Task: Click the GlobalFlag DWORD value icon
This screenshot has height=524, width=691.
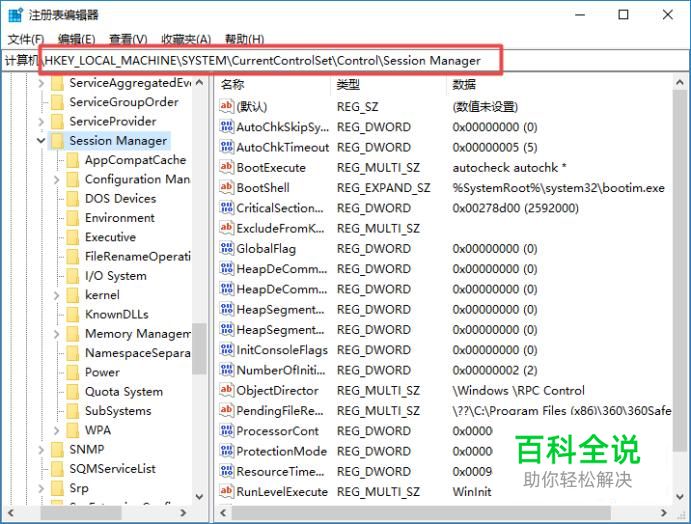Action: click(227, 248)
